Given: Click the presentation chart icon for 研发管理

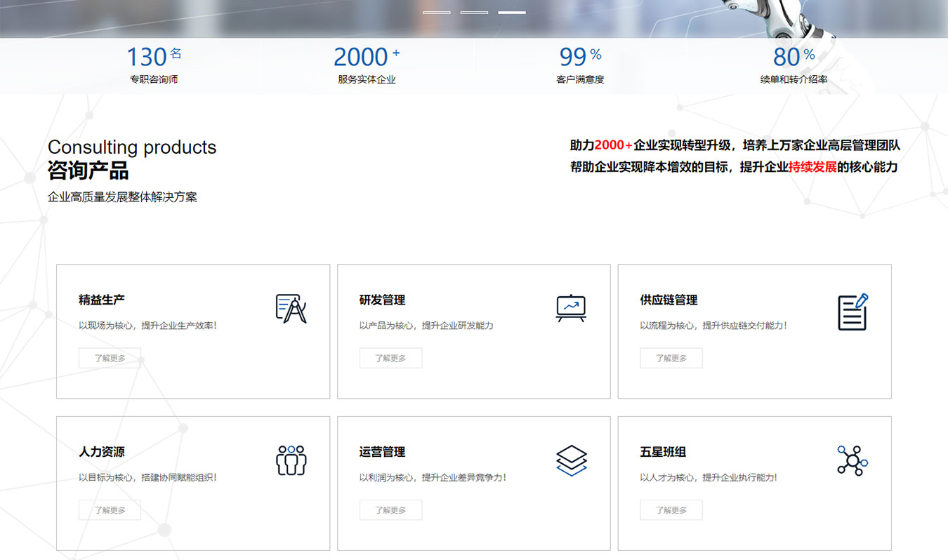Looking at the screenshot, I should [x=570, y=308].
